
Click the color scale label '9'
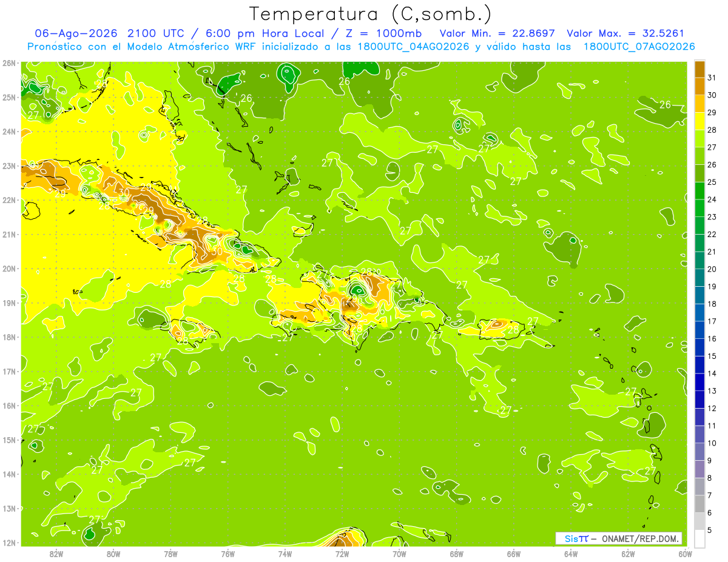pos(710,461)
